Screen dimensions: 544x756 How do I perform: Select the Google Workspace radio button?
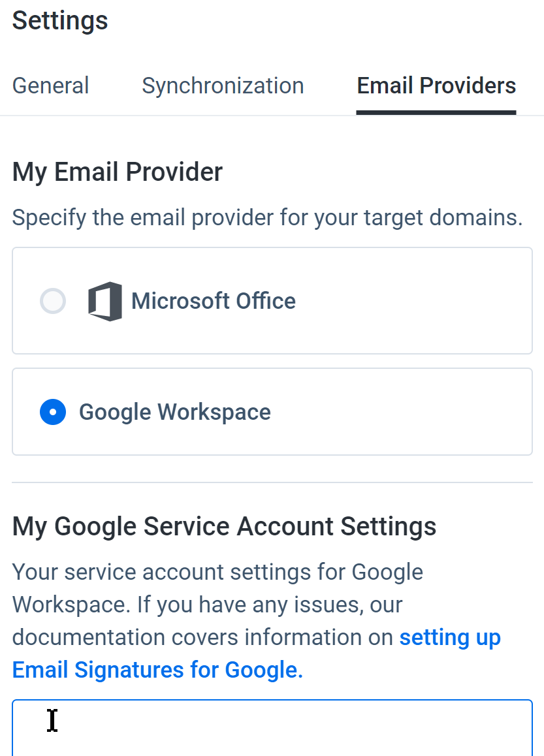tap(52, 412)
